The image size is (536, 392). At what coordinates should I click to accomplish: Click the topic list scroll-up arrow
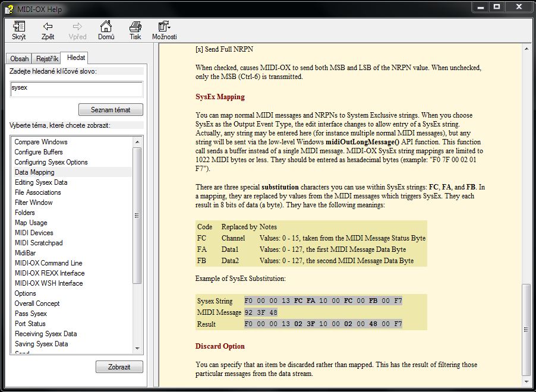point(137,141)
